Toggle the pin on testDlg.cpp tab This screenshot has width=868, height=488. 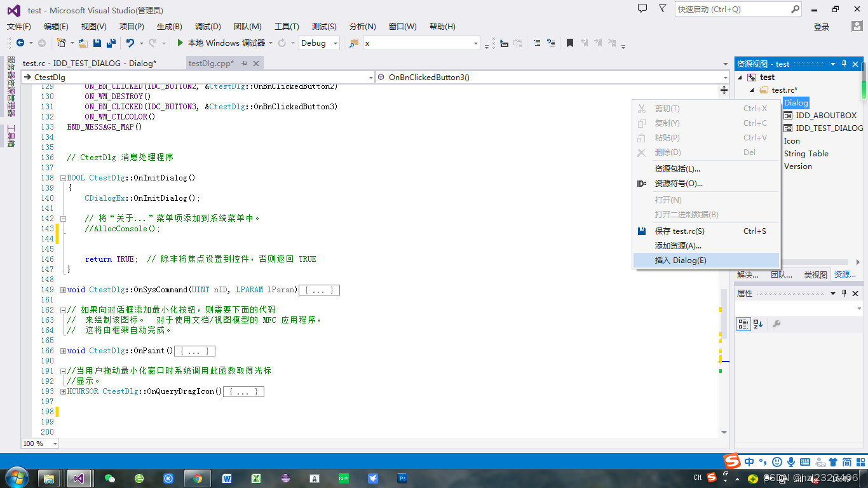tap(245, 64)
